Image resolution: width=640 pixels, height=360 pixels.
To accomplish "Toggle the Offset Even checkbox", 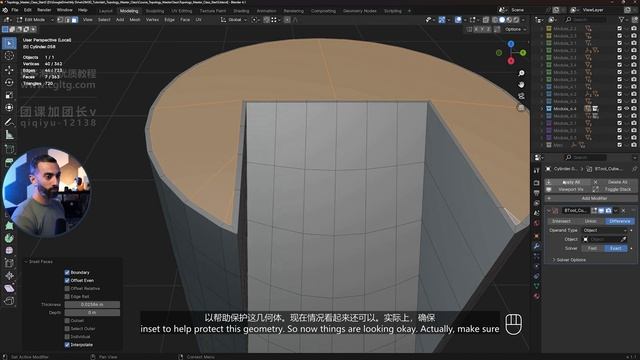I will pyautogui.click(x=67, y=280).
